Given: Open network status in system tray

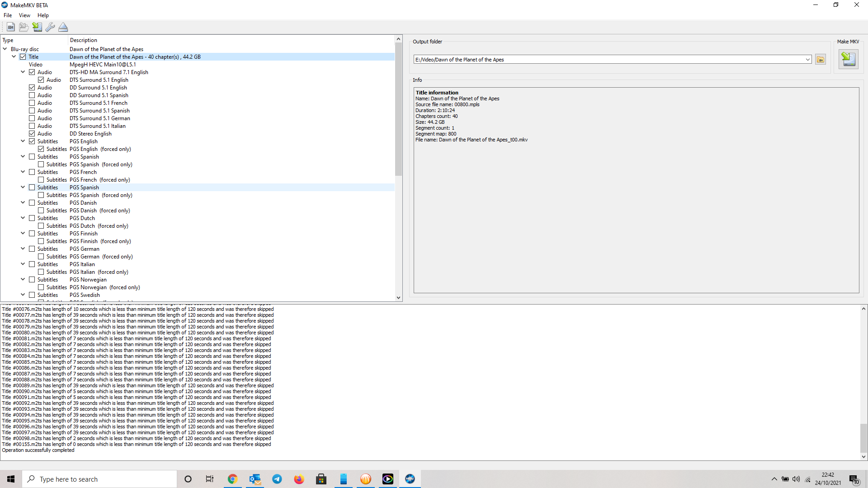Looking at the screenshot, I should click(x=808, y=479).
